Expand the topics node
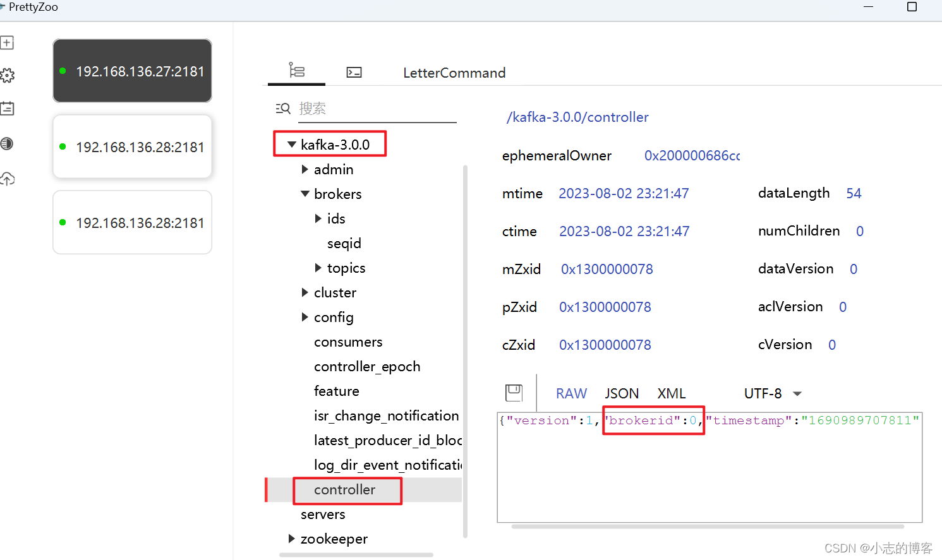 coord(318,268)
